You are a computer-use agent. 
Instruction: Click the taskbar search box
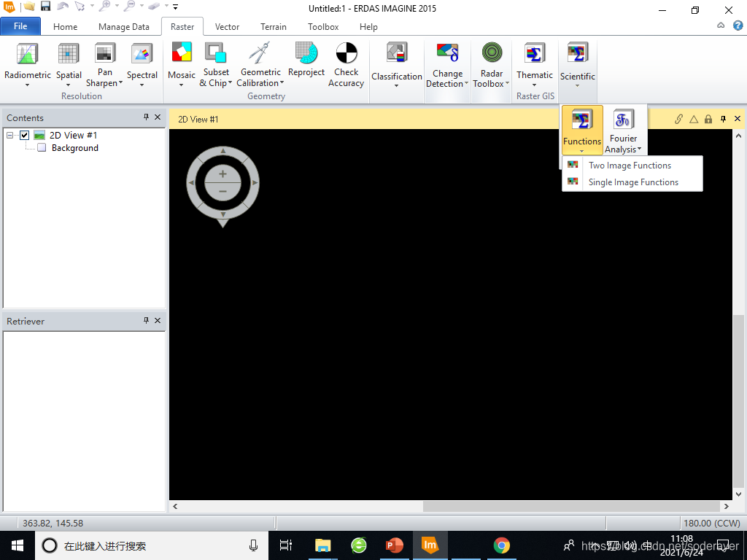coord(152,545)
